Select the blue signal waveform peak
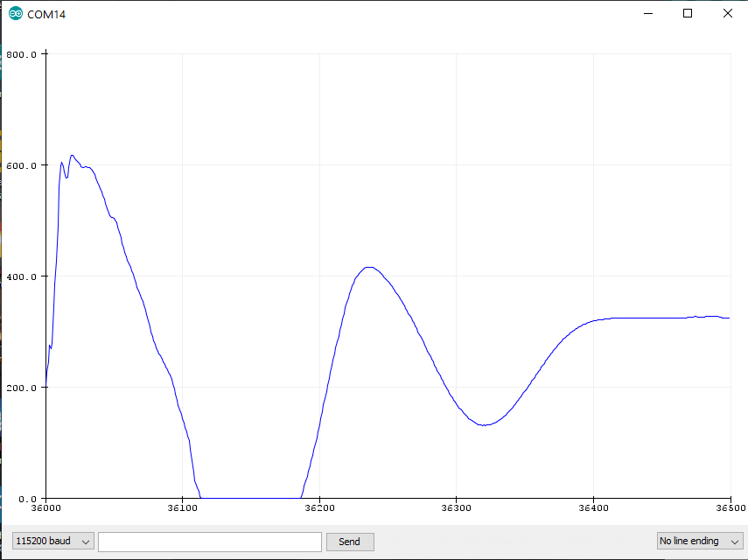 (x=73, y=156)
